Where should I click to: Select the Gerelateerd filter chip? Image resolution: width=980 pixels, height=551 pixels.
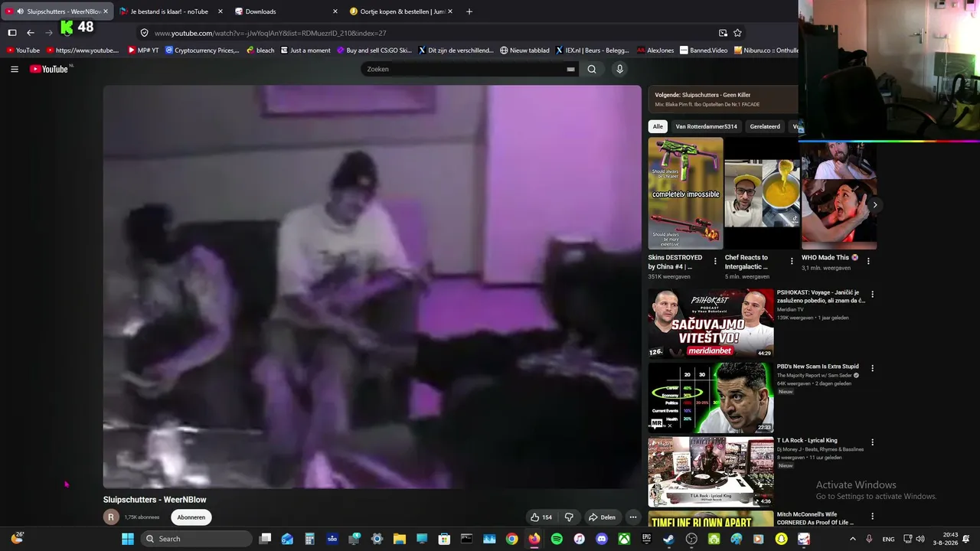click(x=765, y=126)
